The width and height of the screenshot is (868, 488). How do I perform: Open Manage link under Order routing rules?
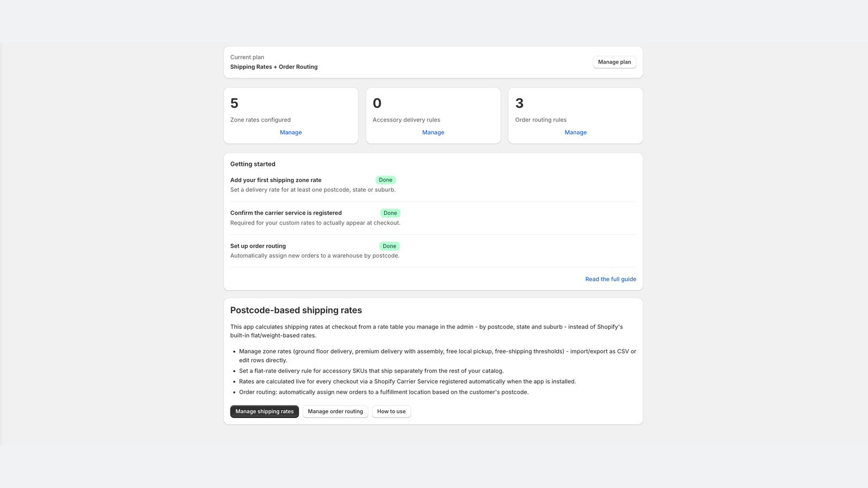[576, 132]
